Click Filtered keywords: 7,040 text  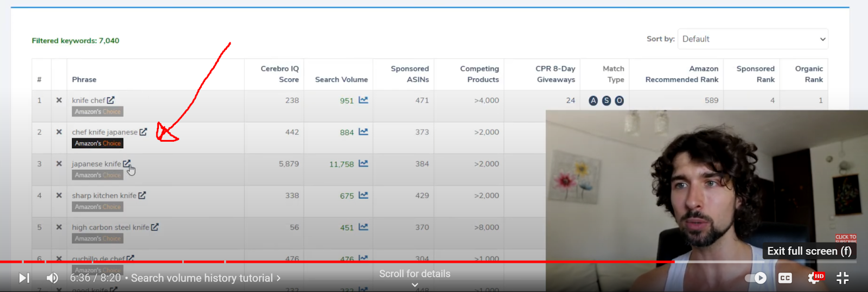click(75, 41)
